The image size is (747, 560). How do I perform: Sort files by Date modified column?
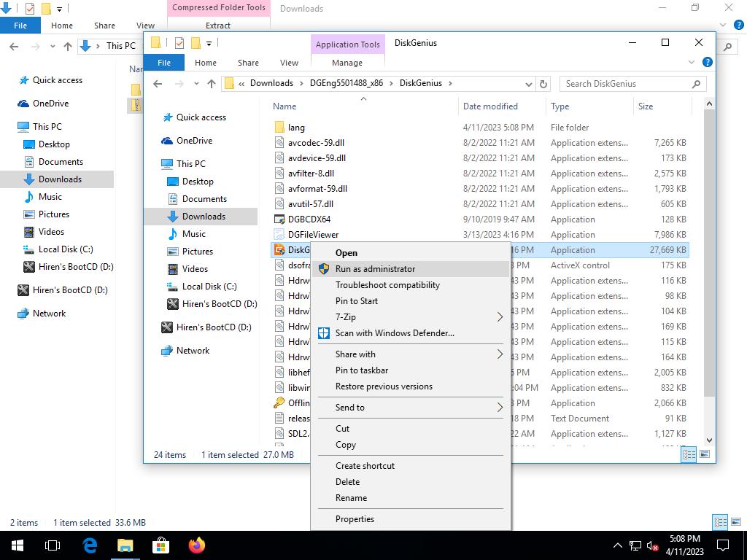point(490,106)
